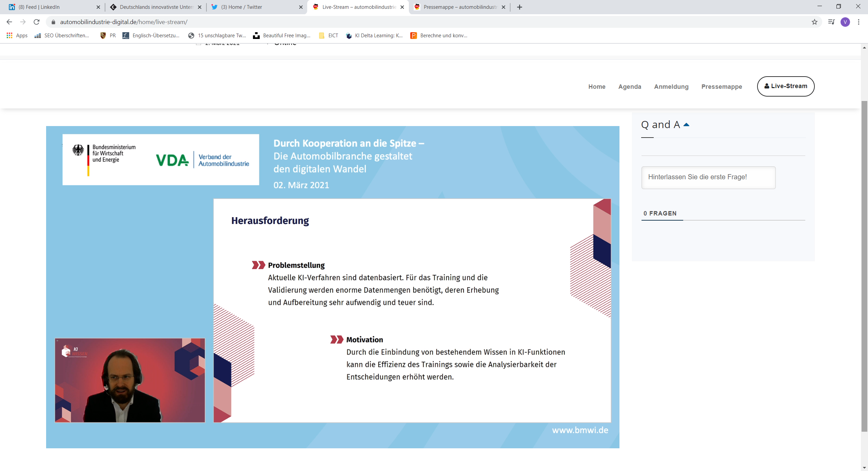This screenshot has height=471, width=868.
Task: Open the Berechne und konv bookmark
Action: [439, 36]
